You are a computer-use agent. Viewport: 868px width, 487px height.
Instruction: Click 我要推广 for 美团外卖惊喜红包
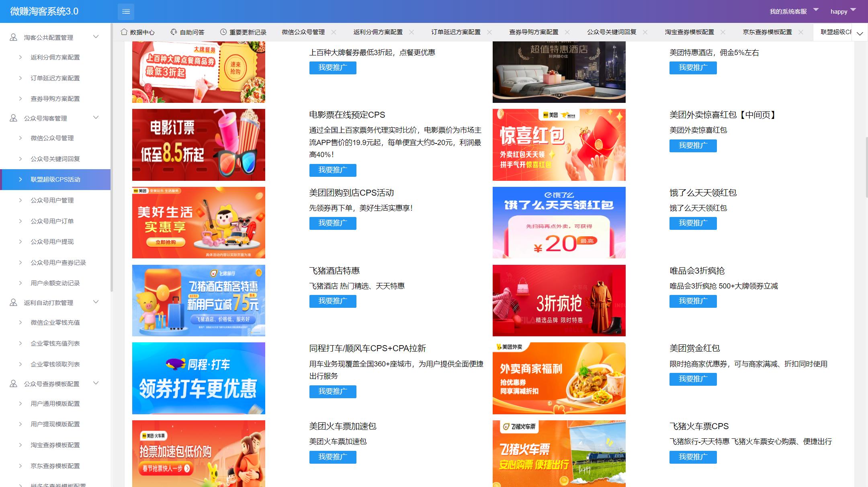tap(693, 145)
